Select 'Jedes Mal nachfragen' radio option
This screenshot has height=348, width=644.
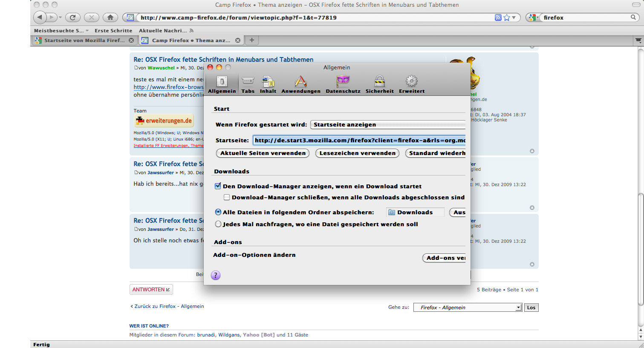click(x=218, y=224)
